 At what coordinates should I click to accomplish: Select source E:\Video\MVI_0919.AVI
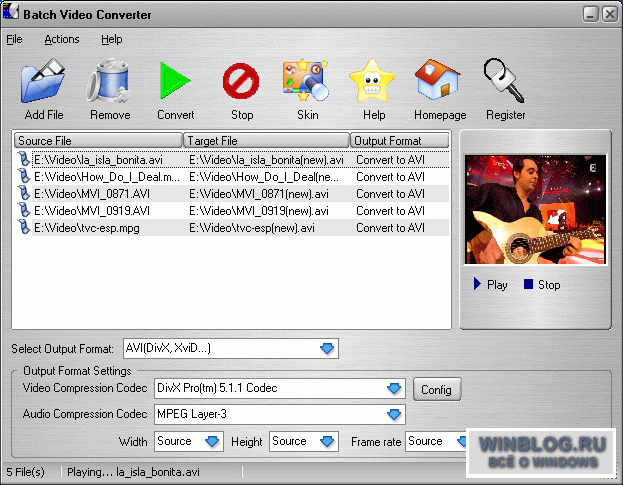coord(92,211)
